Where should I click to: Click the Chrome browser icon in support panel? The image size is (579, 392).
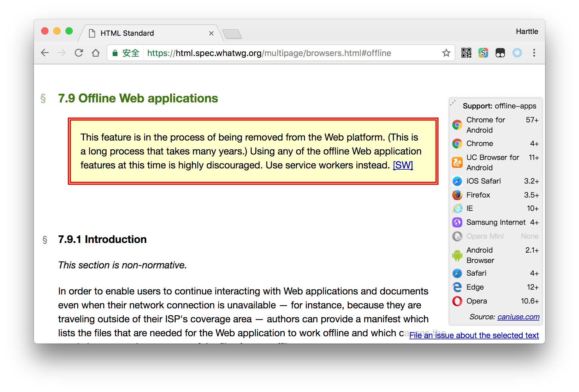tap(457, 143)
